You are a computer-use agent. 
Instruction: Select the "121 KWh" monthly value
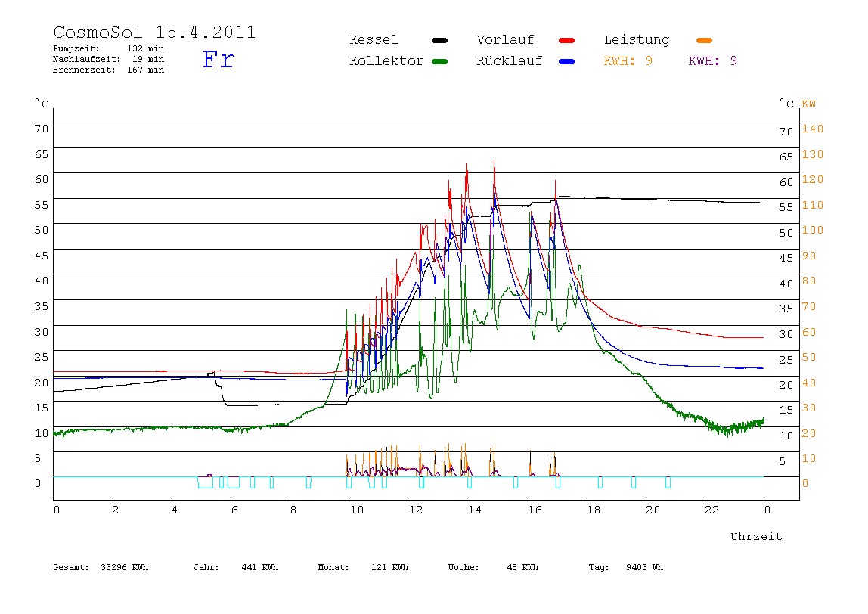(x=389, y=567)
